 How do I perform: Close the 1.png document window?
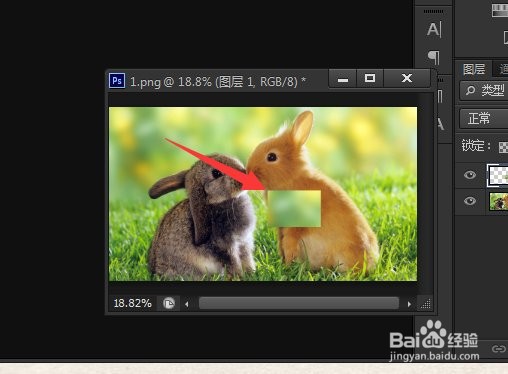pyautogui.click(x=407, y=79)
